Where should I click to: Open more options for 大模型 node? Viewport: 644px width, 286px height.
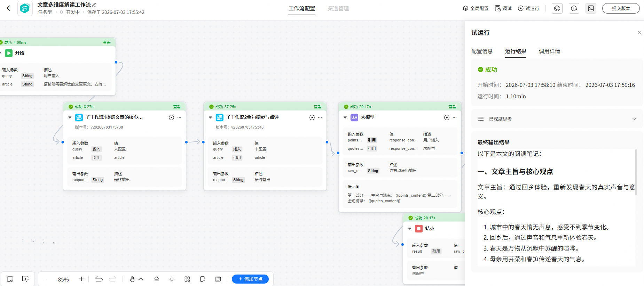coord(455,117)
